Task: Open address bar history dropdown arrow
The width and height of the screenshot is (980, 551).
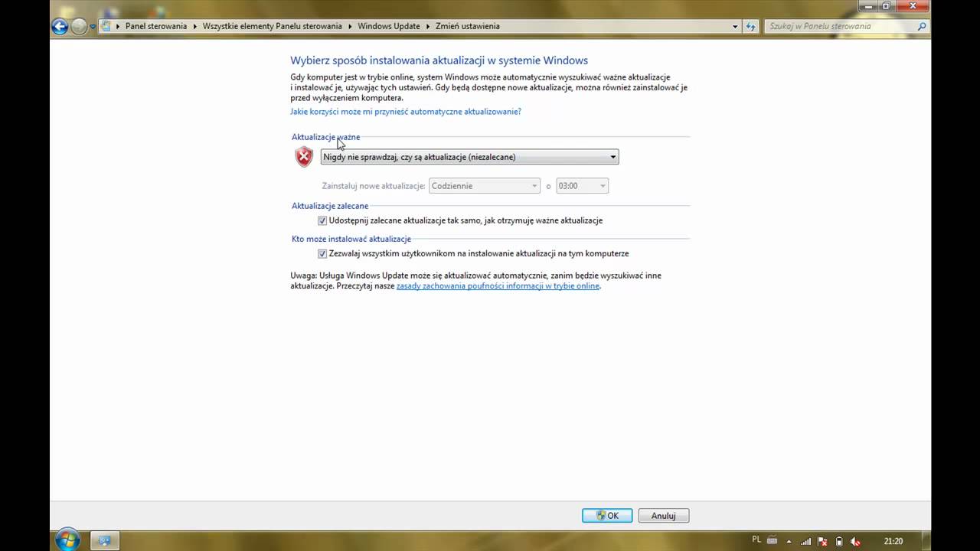Action: click(x=735, y=26)
